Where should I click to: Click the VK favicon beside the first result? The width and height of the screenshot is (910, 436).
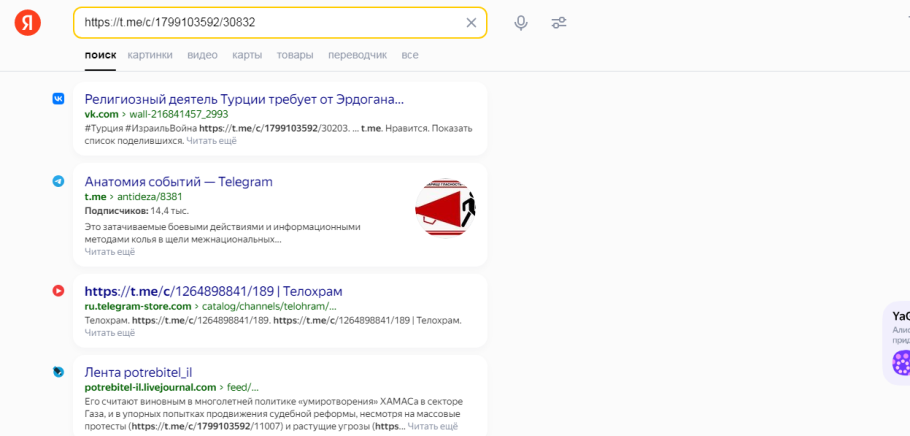coord(58,99)
